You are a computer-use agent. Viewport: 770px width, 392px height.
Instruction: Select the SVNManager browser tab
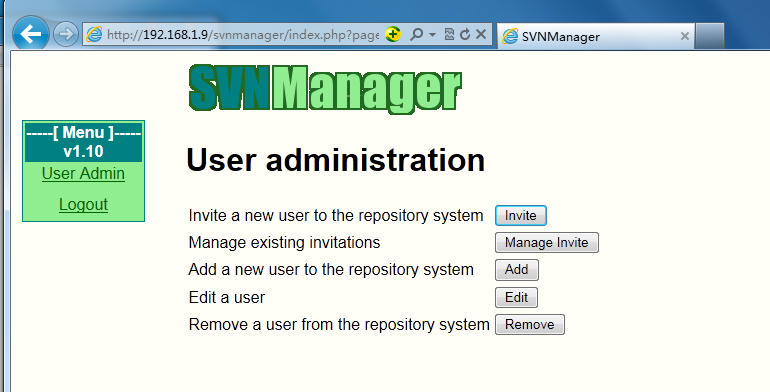596,36
